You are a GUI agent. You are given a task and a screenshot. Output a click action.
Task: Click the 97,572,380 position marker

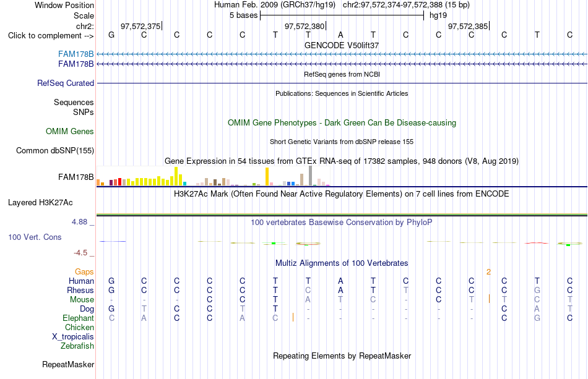click(x=305, y=26)
